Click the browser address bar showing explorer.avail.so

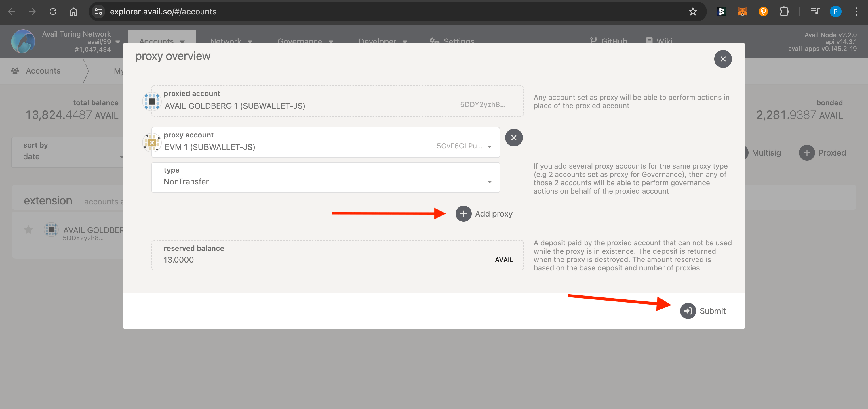pos(163,11)
